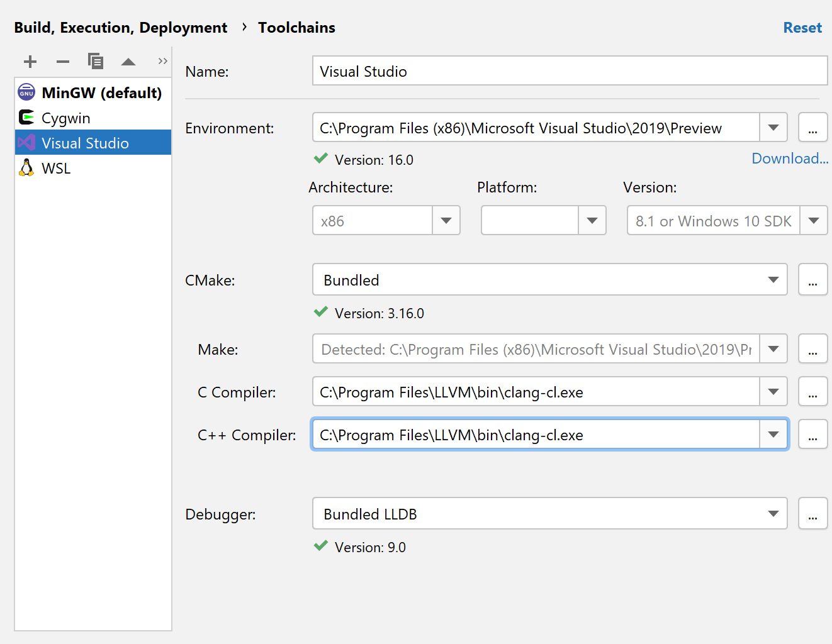The image size is (832, 644).
Task: Select WSL toolchain
Action: point(93,168)
